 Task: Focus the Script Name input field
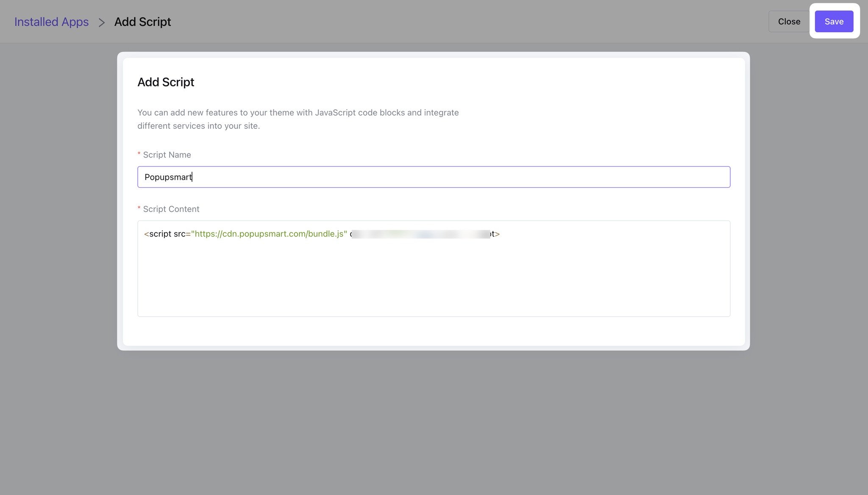coord(434,177)
